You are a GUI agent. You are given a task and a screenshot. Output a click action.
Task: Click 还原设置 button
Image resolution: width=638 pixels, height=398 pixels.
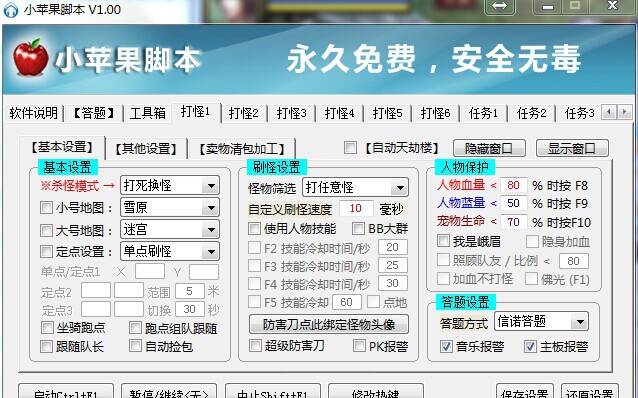pyautogui.click(x=590, y=391)
